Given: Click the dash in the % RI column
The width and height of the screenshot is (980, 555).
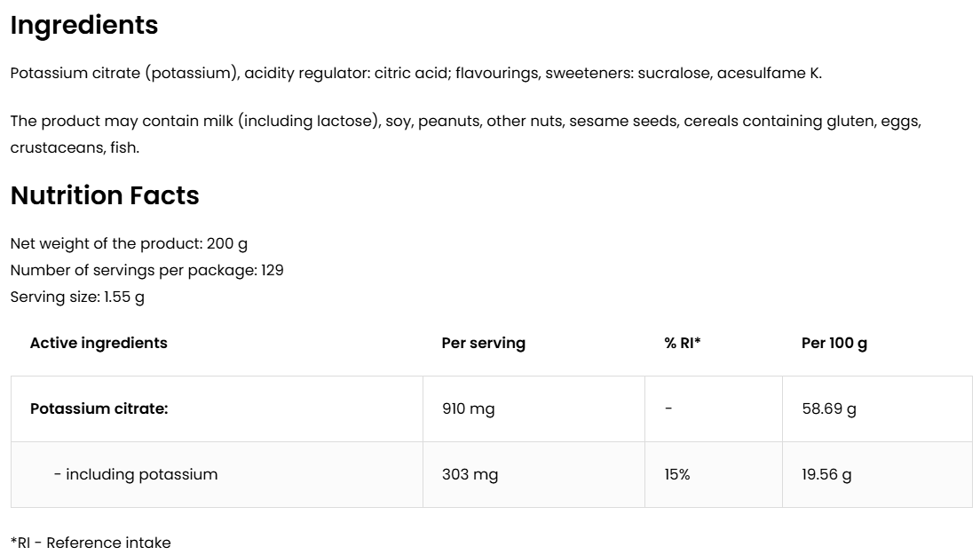Looking at the screenshot, I should tap(668, 408).
